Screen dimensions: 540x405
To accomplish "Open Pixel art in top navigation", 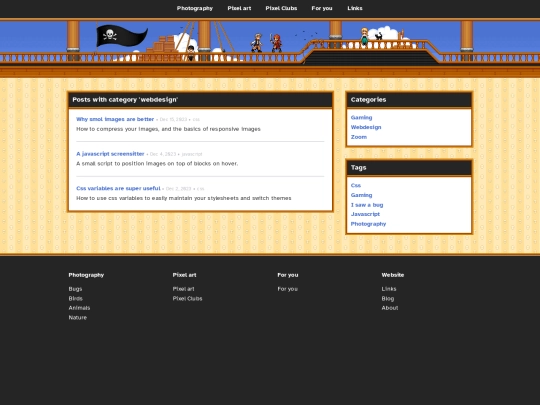I will tap(239, 8).
